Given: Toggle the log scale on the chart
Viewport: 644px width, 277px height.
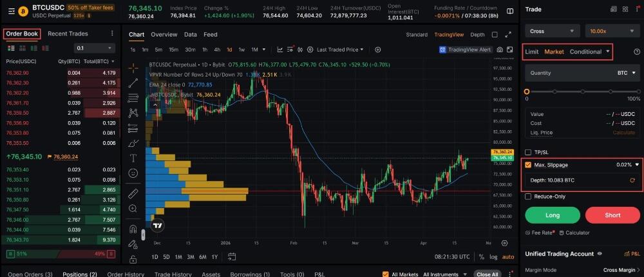Looking at the screenshot, I should point(493,257).
